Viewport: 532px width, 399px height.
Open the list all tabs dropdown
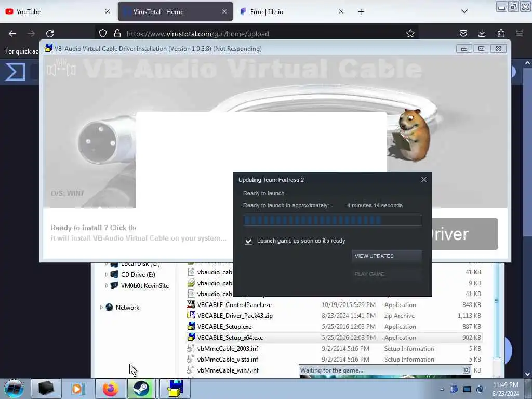point(464,11)
